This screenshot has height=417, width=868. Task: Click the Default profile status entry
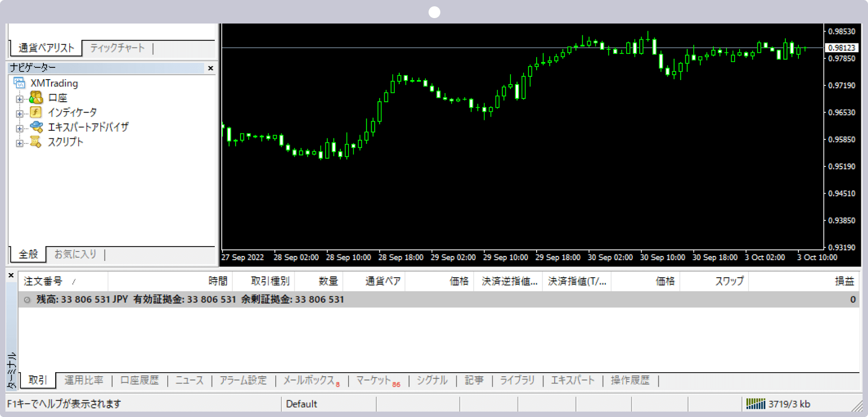302,404
